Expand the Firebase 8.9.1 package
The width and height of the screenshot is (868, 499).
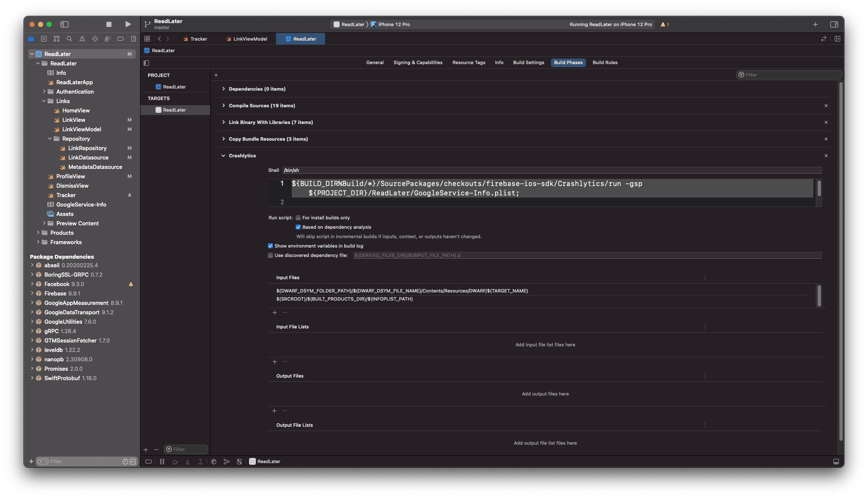click(x=32, y=293)
